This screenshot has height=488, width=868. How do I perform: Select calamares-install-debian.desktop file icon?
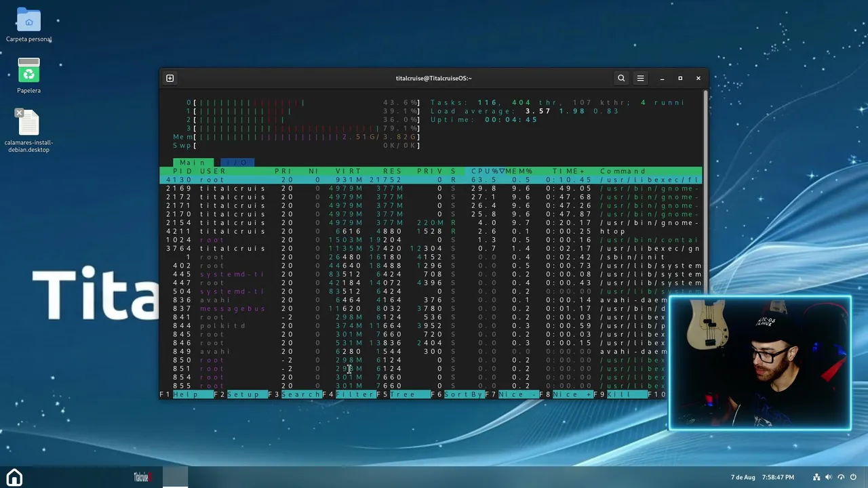28,130
